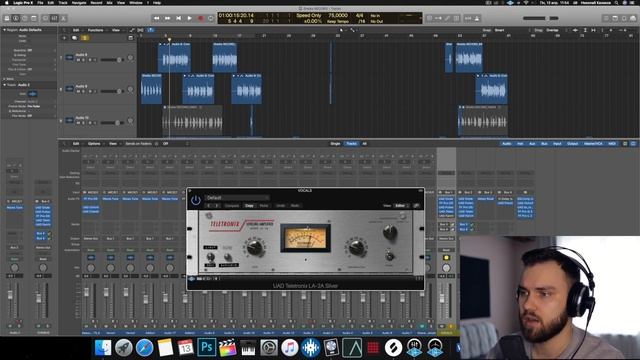Viewport: 640px width, 360px height.
Task: Click the plugin Paste button
Action: 264,206
